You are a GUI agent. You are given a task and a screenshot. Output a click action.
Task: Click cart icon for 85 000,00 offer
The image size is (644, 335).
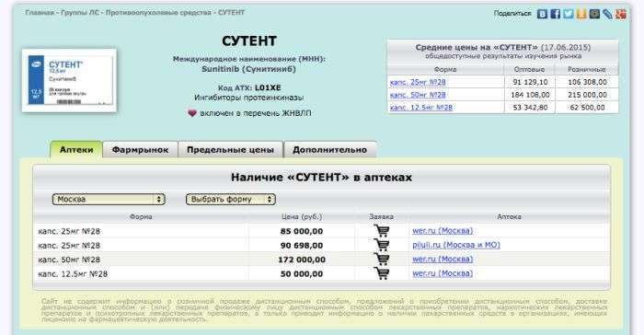click(382, 231)
